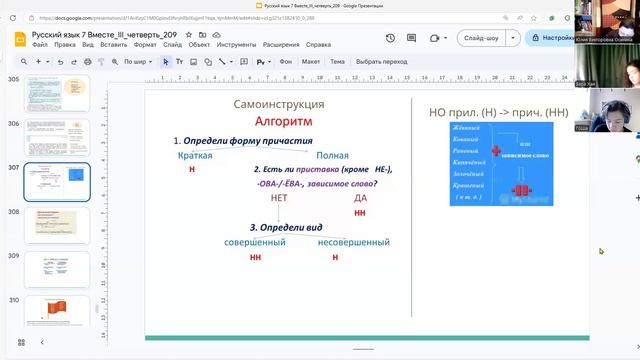
Task: Open grid view of slides
Action: coord(22,342)
